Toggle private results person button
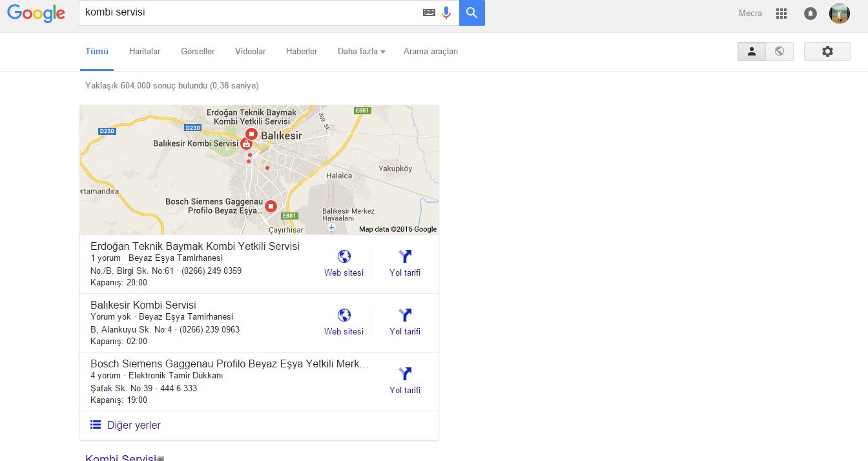Image resolution: width=868 pixels, height=461 pixels. [x=752, y=52]
